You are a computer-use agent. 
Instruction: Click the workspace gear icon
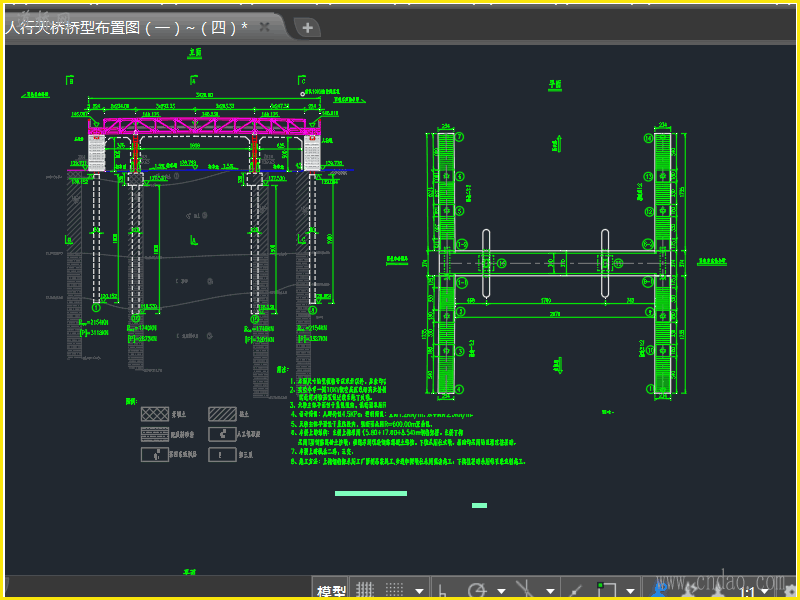[790, 590]
